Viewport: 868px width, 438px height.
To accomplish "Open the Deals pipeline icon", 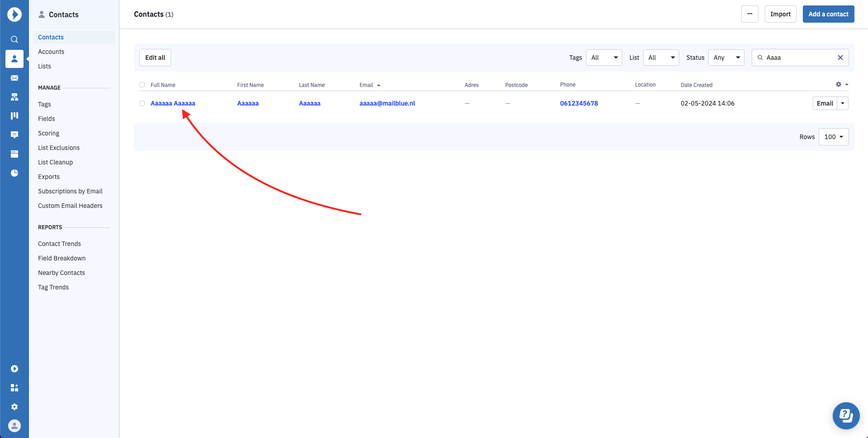I will pos(14,116).
